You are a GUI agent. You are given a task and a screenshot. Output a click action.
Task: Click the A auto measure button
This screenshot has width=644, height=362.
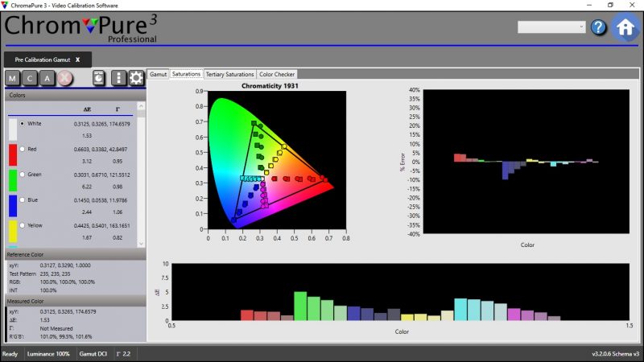click(47, 78)
